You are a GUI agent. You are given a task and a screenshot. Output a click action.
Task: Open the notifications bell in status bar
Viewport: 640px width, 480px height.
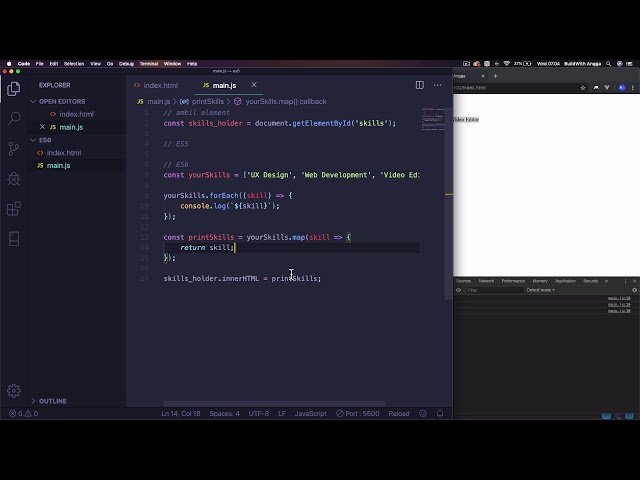[x=440, y=413]
